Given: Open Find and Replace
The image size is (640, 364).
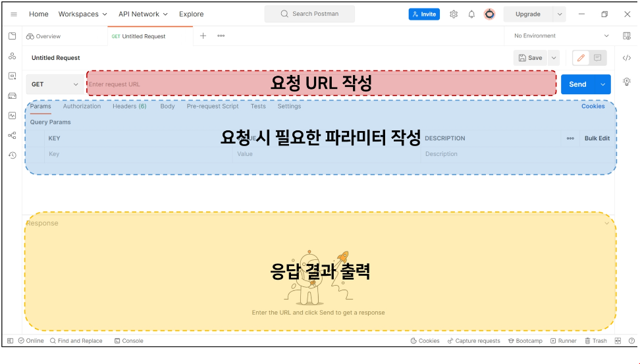Looking at the screenshot, I should tap(76, 341).
